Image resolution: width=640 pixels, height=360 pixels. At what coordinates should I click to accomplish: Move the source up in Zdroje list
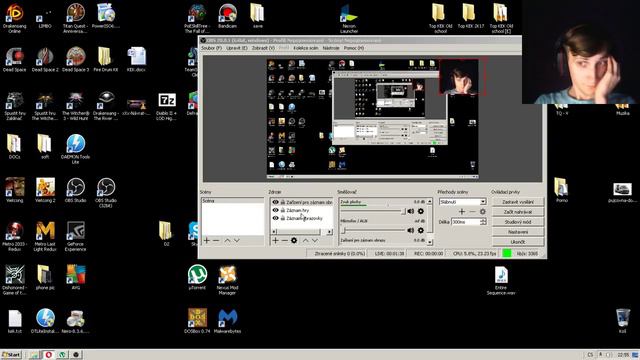pyautogui.click(x=305, y=241)
